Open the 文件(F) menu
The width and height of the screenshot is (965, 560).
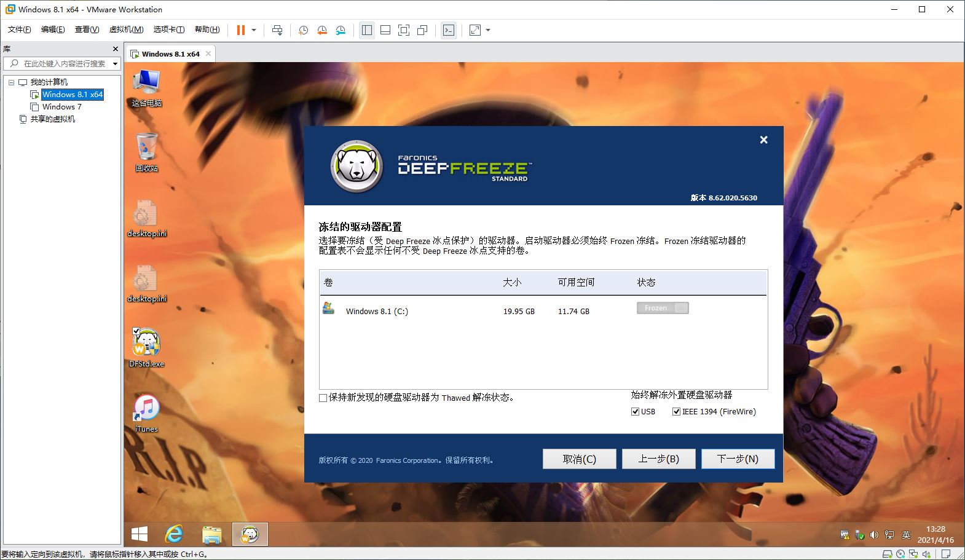point(19,30)
